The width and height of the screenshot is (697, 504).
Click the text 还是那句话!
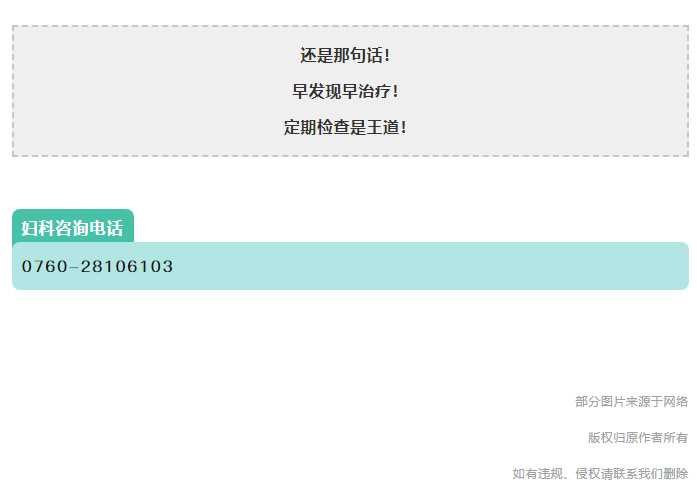point(345,56)
